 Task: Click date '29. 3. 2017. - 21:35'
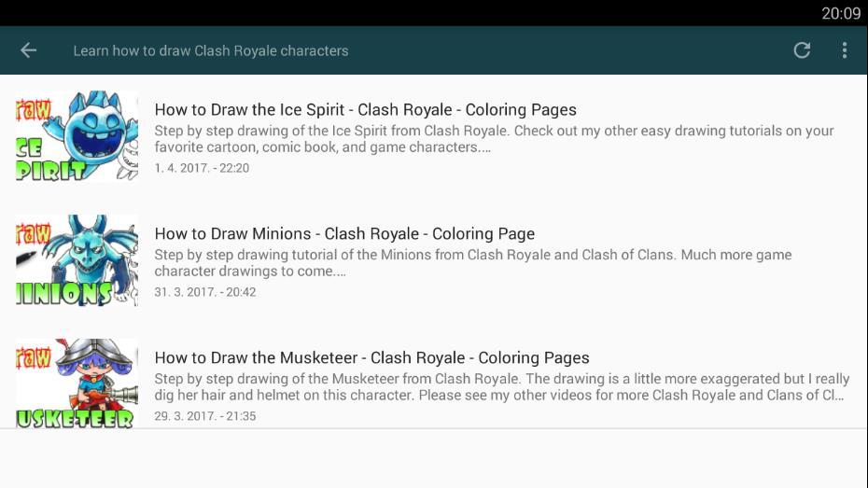coord(204,416)
